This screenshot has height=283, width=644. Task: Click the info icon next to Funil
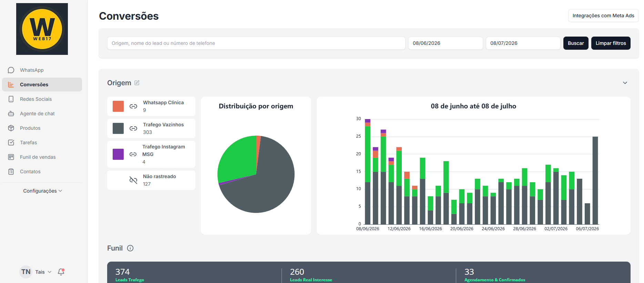click(x=130, y=248)
